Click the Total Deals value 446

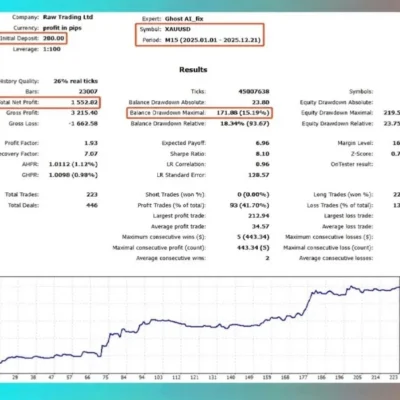[92, 205]
